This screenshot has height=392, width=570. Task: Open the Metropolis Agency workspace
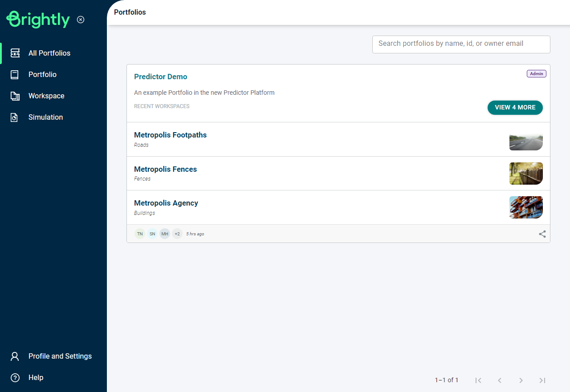point(338,207)
